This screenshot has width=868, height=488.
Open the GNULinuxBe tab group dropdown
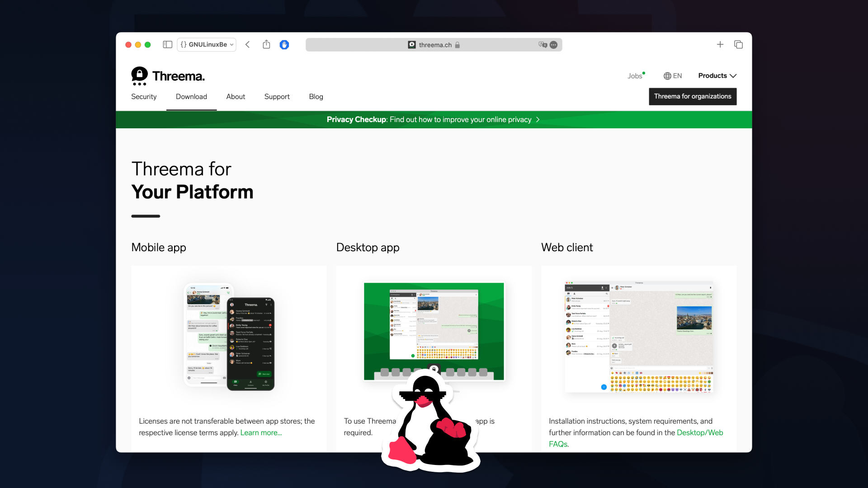207,44
